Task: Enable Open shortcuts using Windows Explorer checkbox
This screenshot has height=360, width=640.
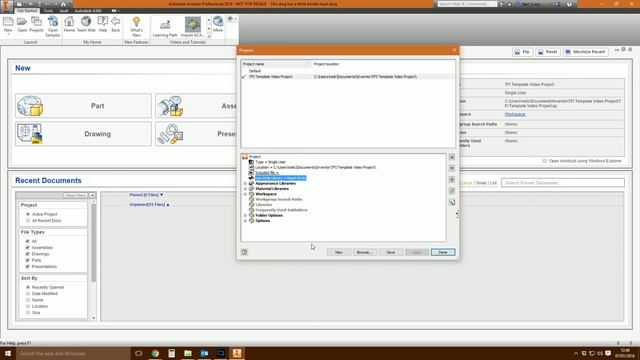Action: point(544,161)
